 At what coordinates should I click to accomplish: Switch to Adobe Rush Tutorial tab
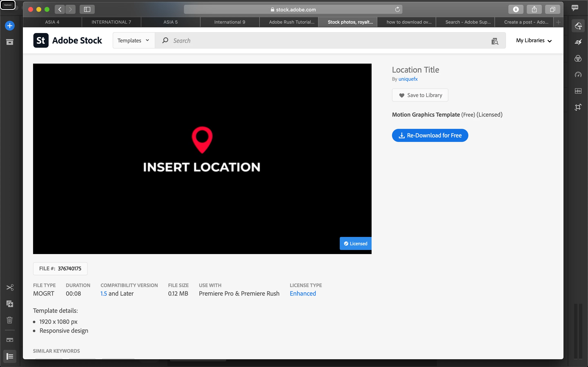point(291,22)
